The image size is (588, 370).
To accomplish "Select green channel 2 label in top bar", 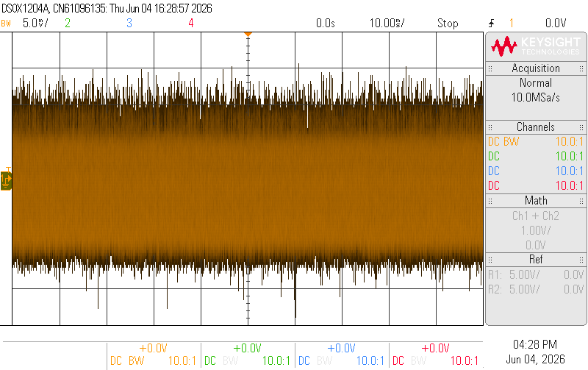I will [x=67, y=24].
